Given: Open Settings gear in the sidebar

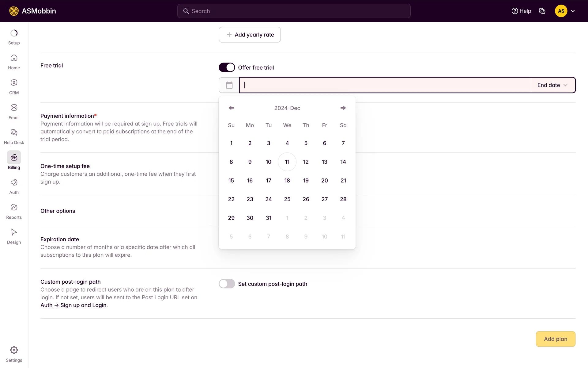Looking at the screenshot, I should [x=14, y=354].
